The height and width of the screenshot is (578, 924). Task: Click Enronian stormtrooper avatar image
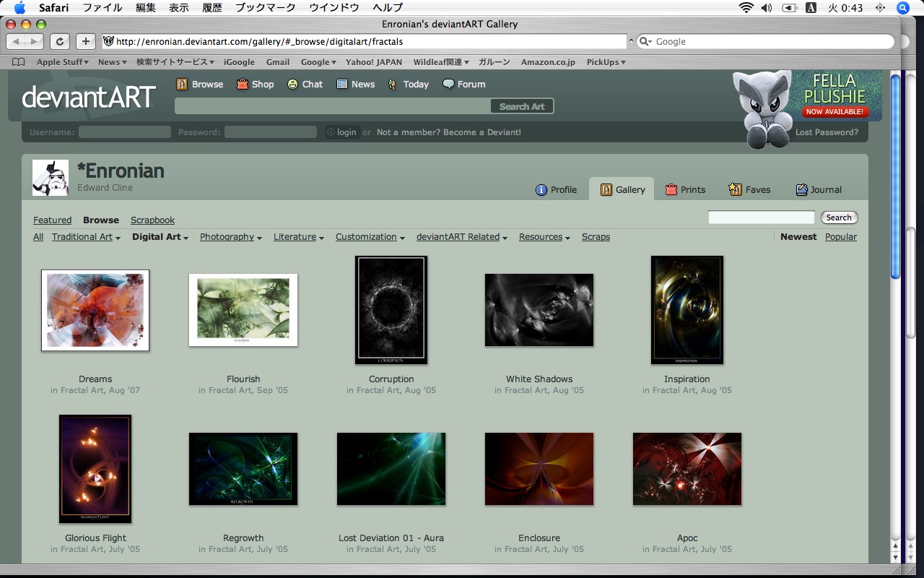click(51, 178)
